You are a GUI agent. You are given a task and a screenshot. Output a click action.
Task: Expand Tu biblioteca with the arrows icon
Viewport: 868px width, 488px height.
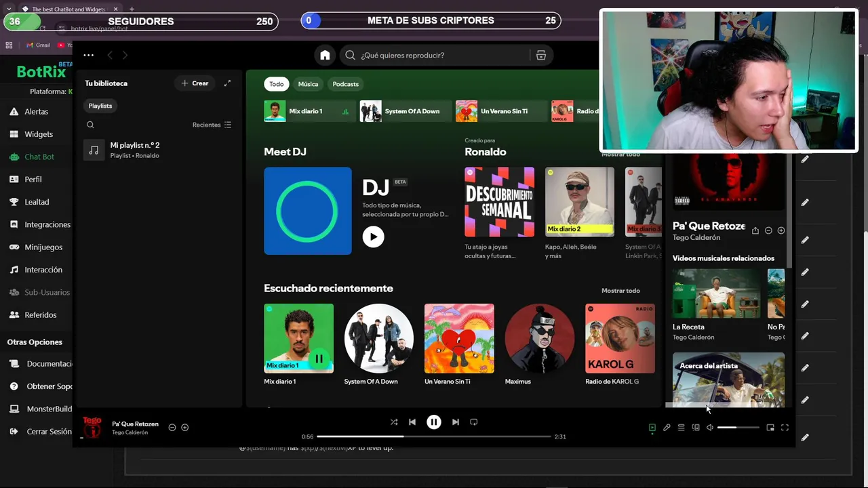(227, 83)
